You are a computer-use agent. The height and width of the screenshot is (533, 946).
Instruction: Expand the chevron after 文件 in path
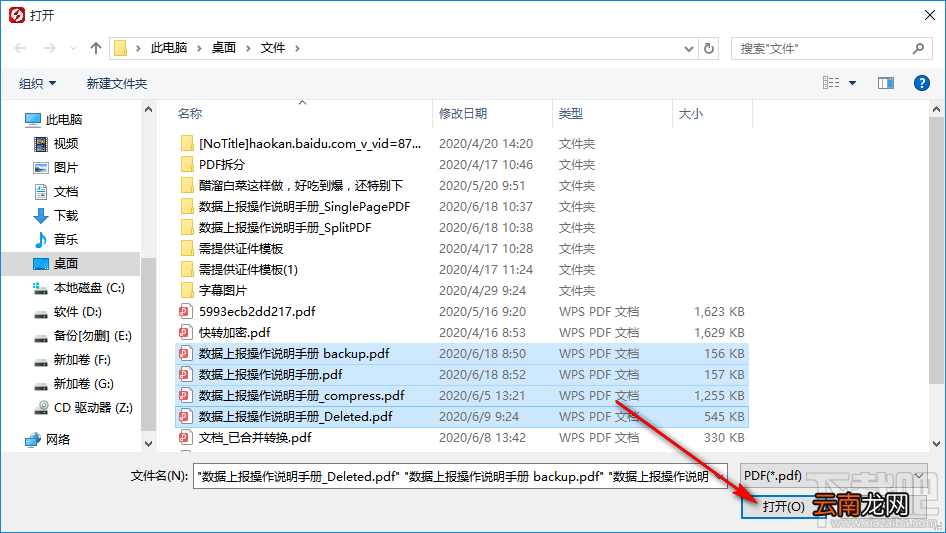[x=297, y=48]
